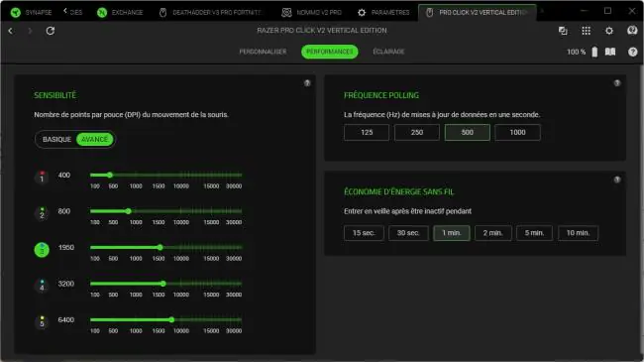Set polling rate to 1000
The width and height of the screenshot is (644, 362).
517,133
